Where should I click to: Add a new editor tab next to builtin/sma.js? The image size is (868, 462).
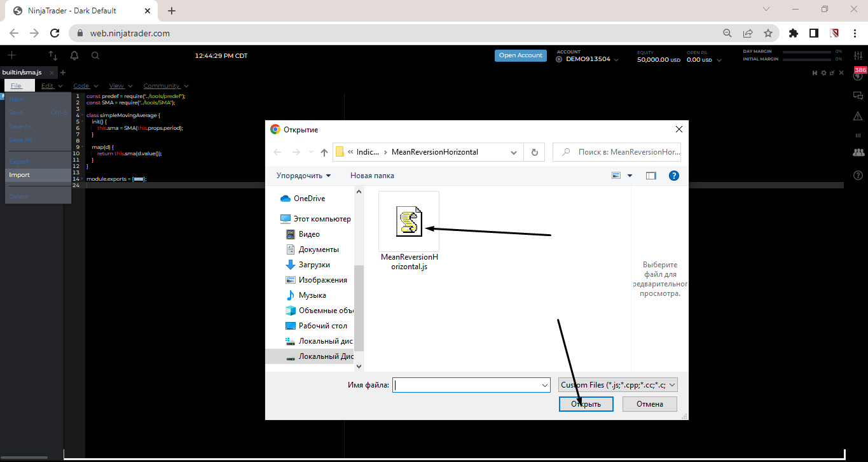coord(63,73)
